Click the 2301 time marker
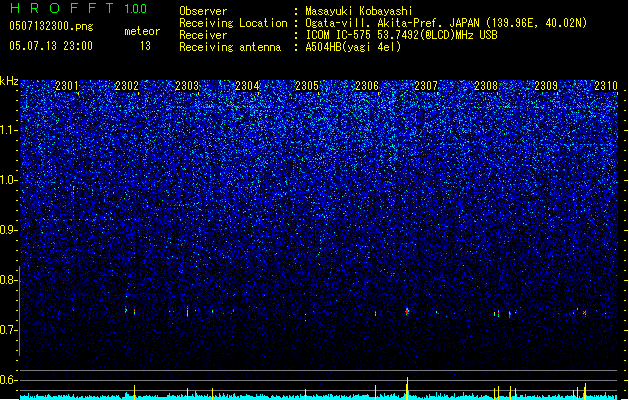 click(67, 86)
